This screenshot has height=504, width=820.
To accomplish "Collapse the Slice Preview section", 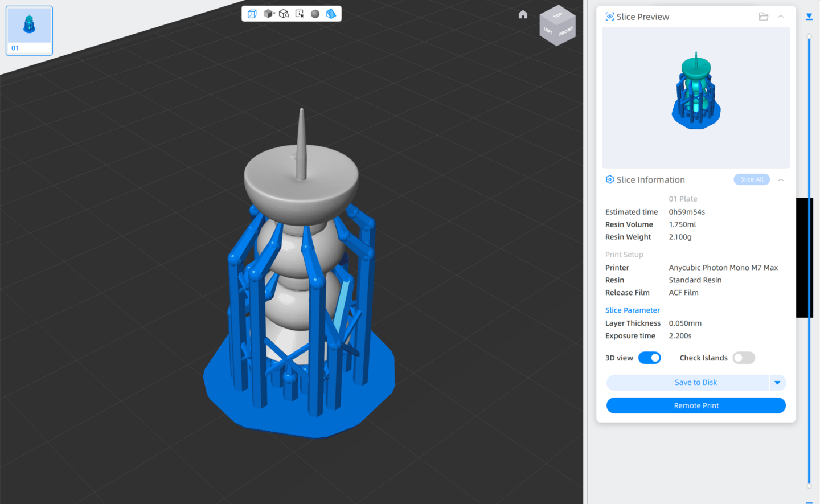I will (781, 17).
